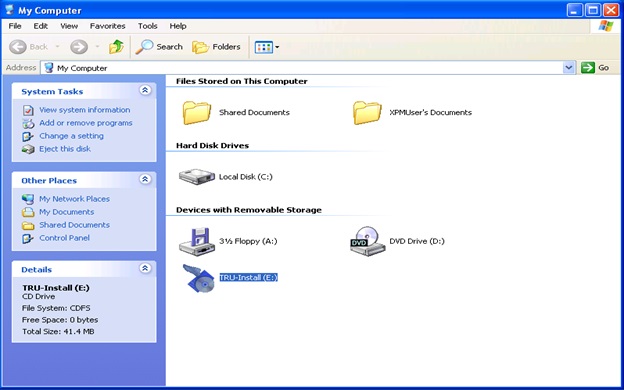624x390 pixels.
Task: Select the TRU-Install (E:) CD icon
Action: pos(198,278)
